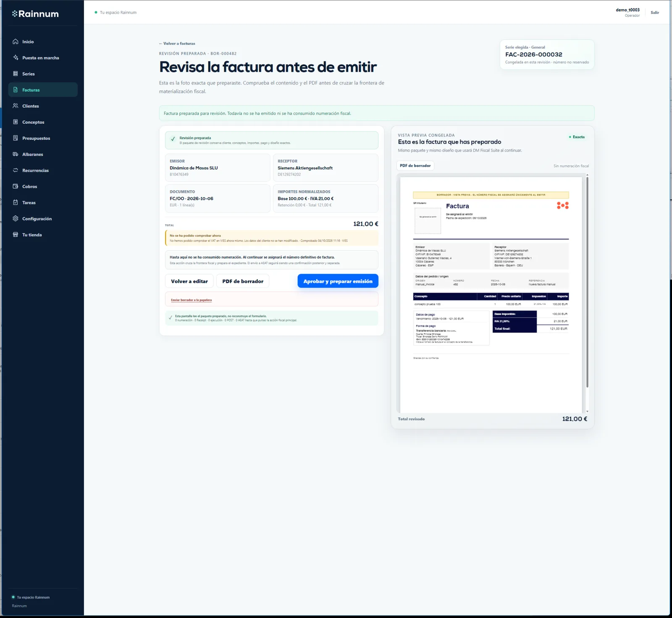Click the Exacta status badge
This screenshot has width=672, height=618.
coord(577,137)
